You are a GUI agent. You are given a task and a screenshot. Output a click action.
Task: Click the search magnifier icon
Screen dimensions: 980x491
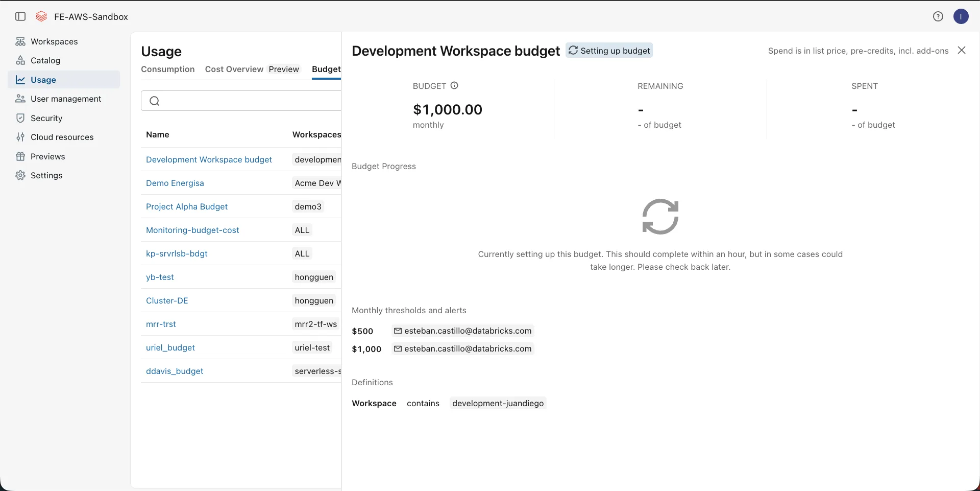(x=155, y=101)
